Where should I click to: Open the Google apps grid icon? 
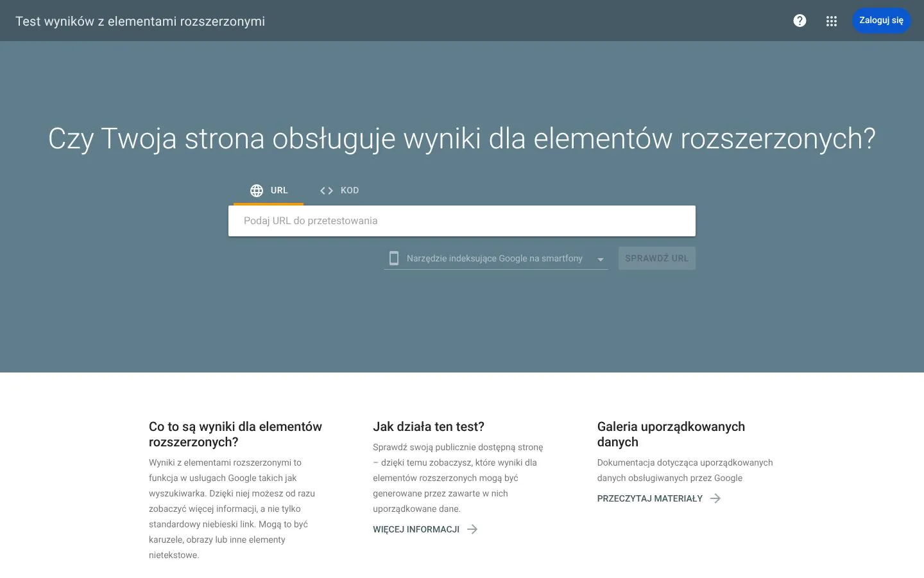pyautogui.click(x=832, y=21)
